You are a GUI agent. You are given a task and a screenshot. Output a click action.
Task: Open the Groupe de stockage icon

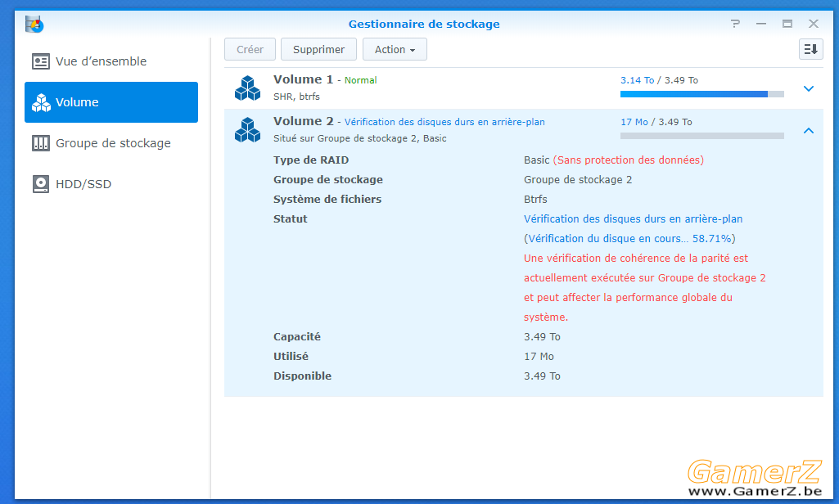[x=41, y=143]
